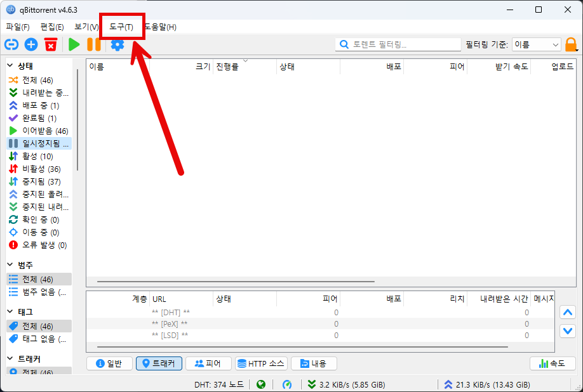Select the 이어받음 (46) filter

39,131
